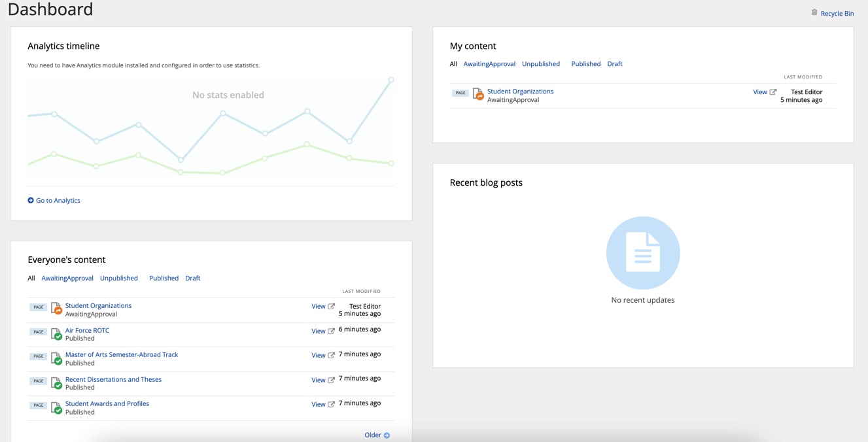Open Student Organizations link in My content
Screen dimensions: 868x442
click(520, 92)
